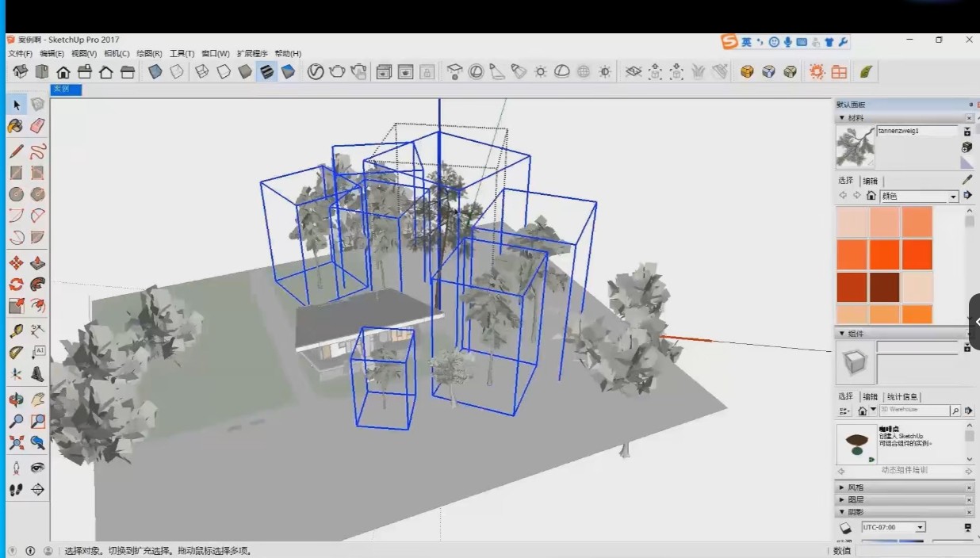The width and height of the screenshot is (980, 558).
Task: Switch to the 统计信息 tab
Action: pos(902,396)
